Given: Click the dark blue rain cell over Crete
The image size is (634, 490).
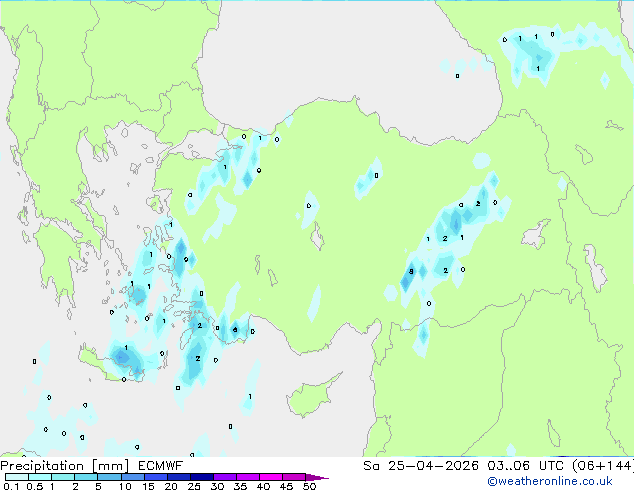Looking at the screenshot, I should point(121,357).
